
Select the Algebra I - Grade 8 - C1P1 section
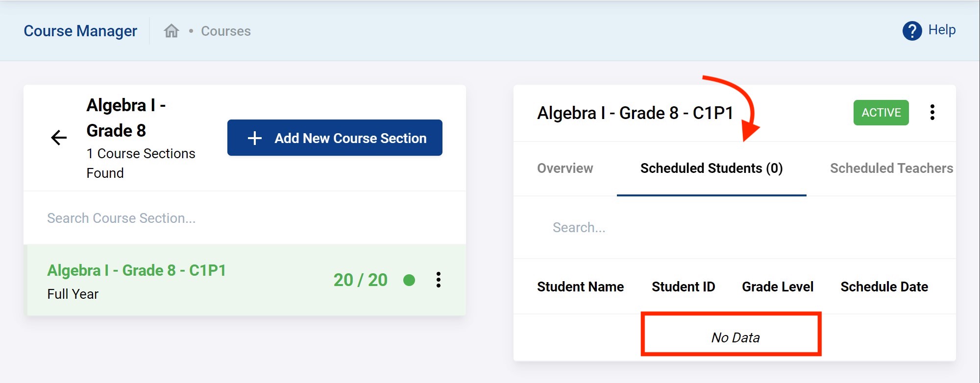137,271
